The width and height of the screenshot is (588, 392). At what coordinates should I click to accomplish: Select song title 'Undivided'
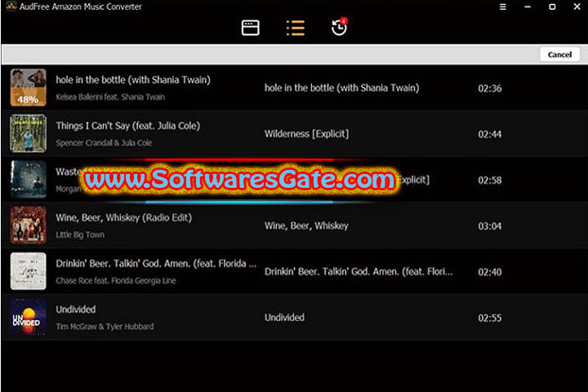(x=76, y=310)
